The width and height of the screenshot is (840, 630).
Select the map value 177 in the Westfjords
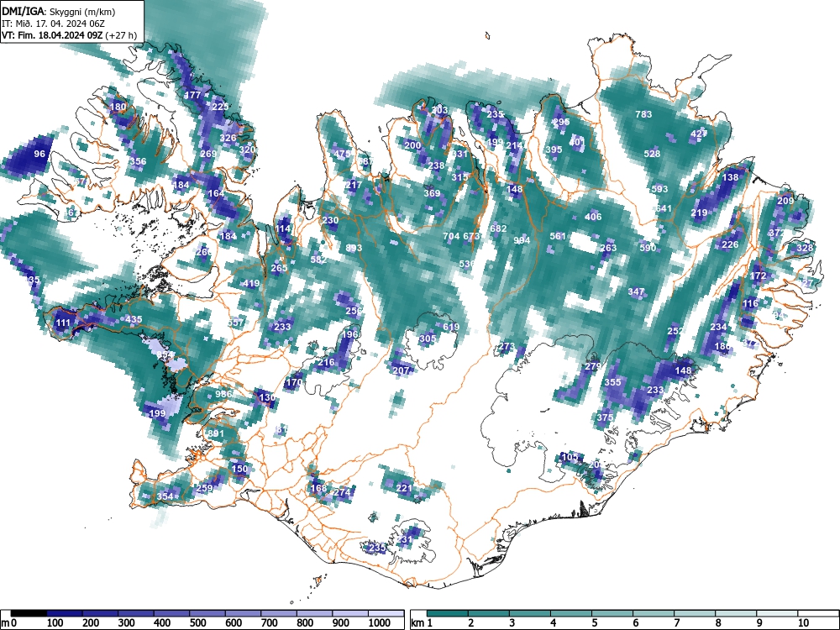point(192,95)
